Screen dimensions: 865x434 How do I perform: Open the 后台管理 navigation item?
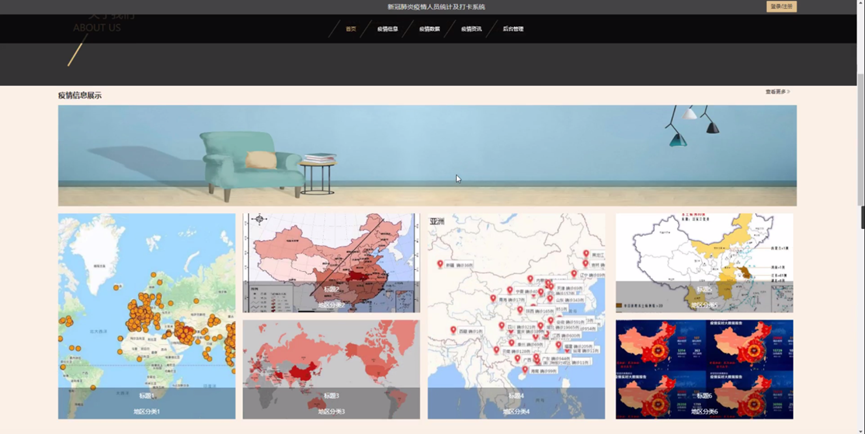(x=513, y=29)
